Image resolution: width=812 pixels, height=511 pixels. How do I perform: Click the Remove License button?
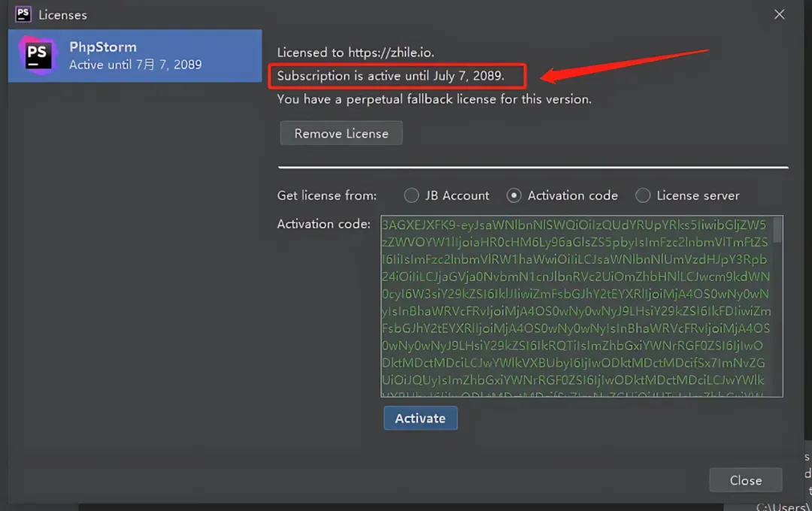[341, 134]
